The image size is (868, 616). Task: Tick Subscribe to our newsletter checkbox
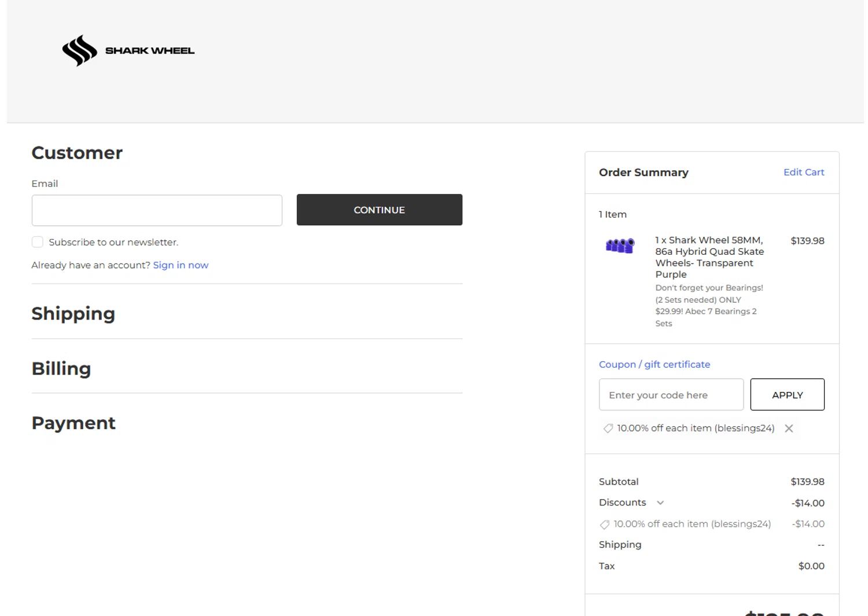38,242
